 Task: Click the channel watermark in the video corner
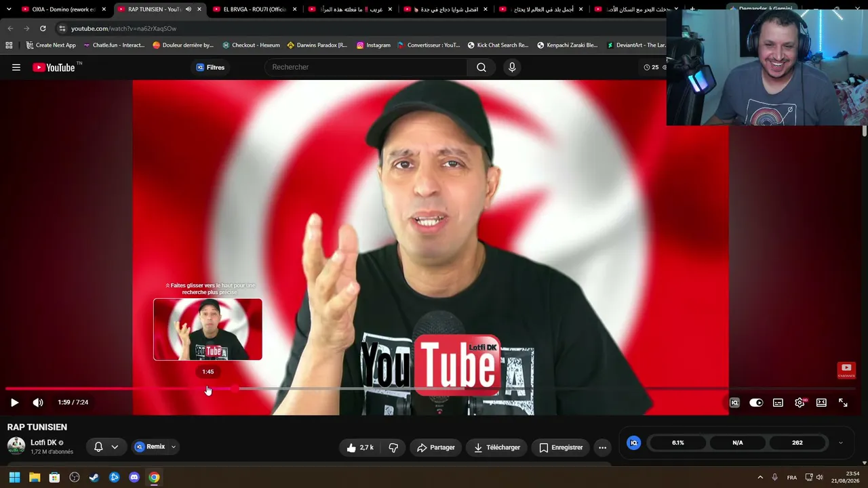click(846, 370)
